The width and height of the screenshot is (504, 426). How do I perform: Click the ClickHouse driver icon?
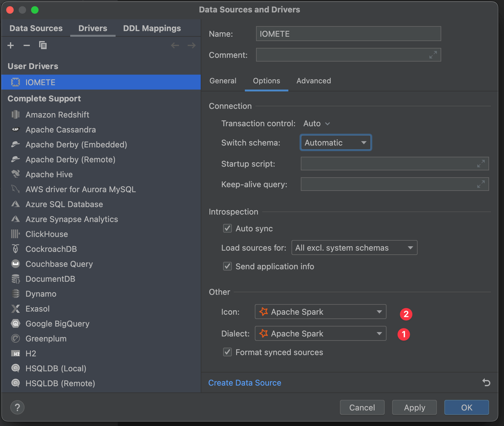(x=16, y=234)
